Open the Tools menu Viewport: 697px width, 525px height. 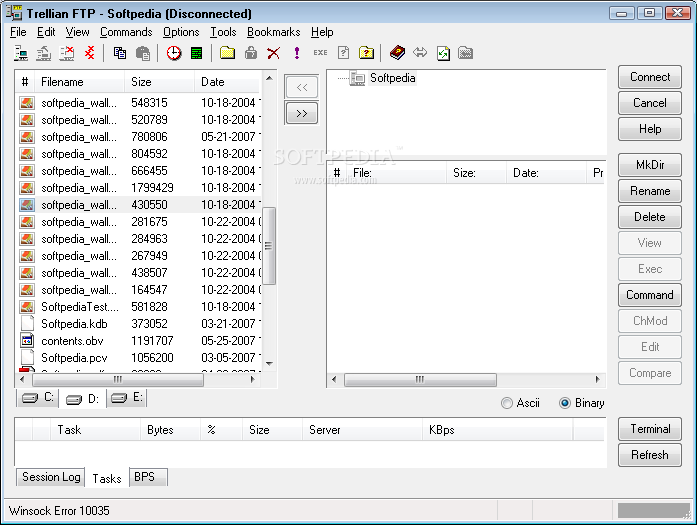[x=223, y=32]
